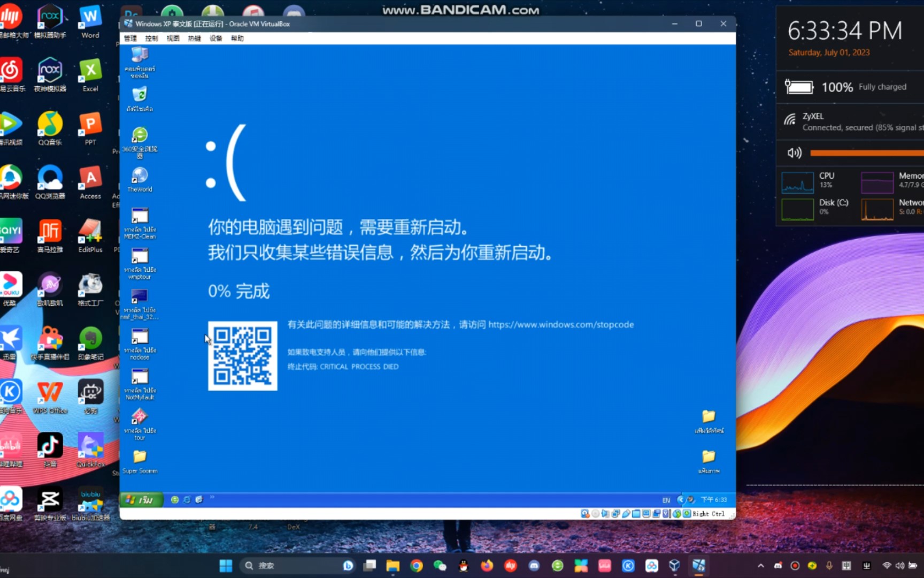Open Firefox from host taskbar

(x=487, y=566)
